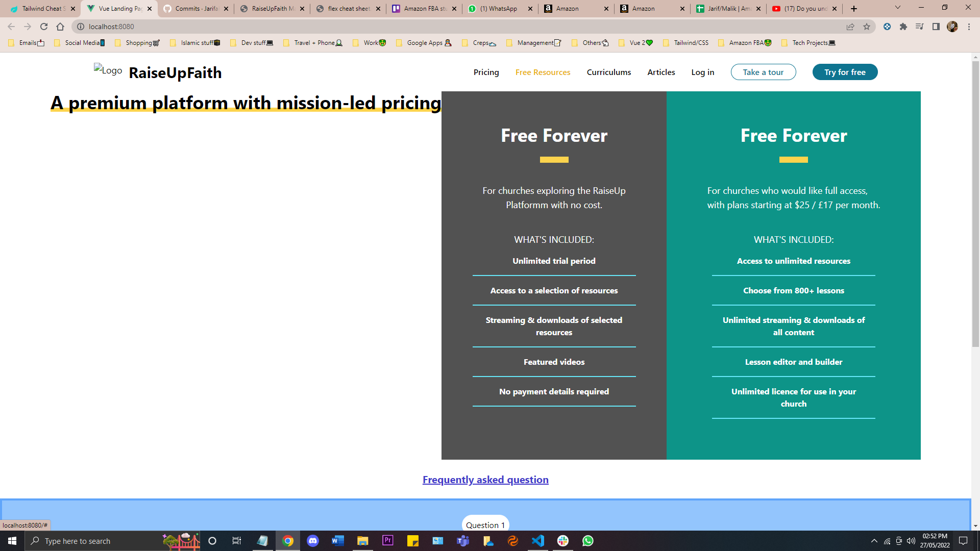980x551 pixels.
Task: Click the profile avatar in Chrome toolbar
Action: tap(952, 27)
